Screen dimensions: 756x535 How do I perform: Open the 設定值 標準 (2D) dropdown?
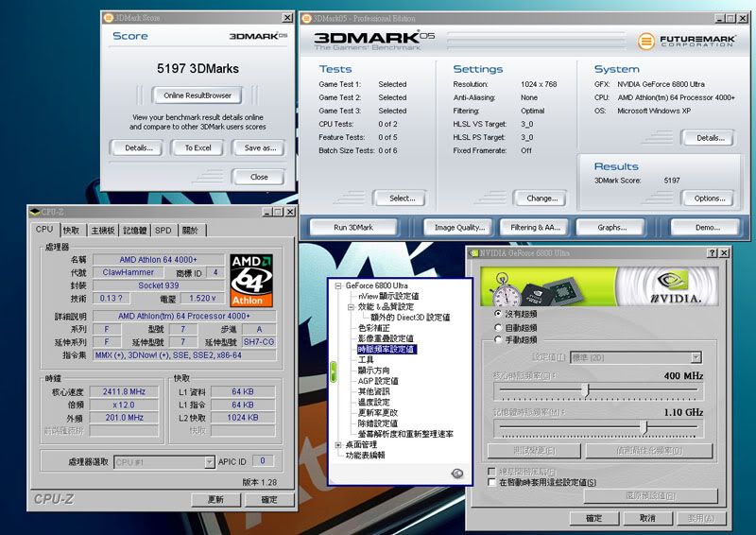pyautogui.click(x=696, y=357)
